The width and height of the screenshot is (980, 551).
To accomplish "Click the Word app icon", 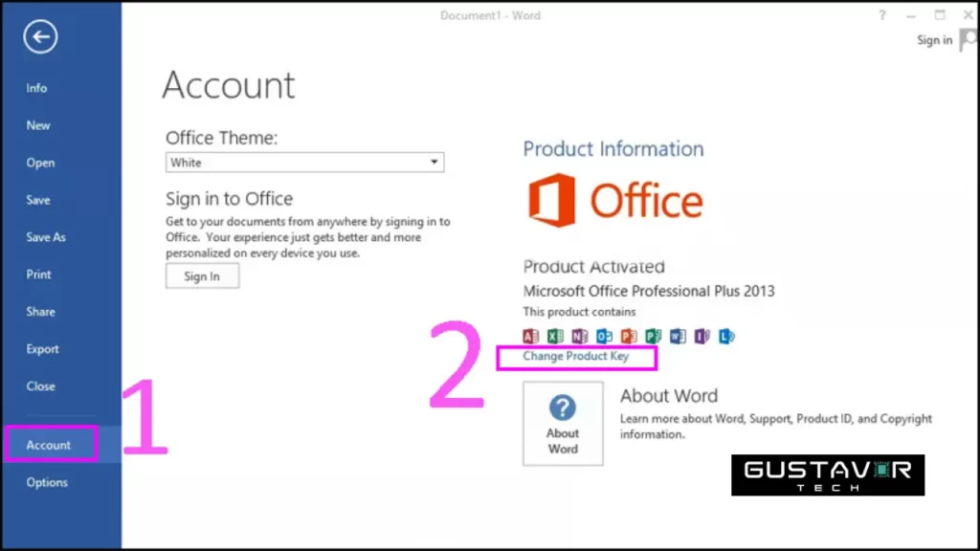I will (x=678, y=336).
